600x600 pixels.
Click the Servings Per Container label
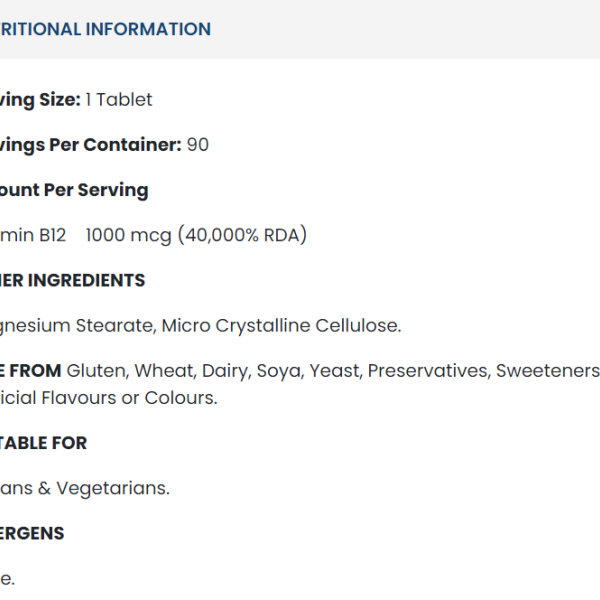90,144
